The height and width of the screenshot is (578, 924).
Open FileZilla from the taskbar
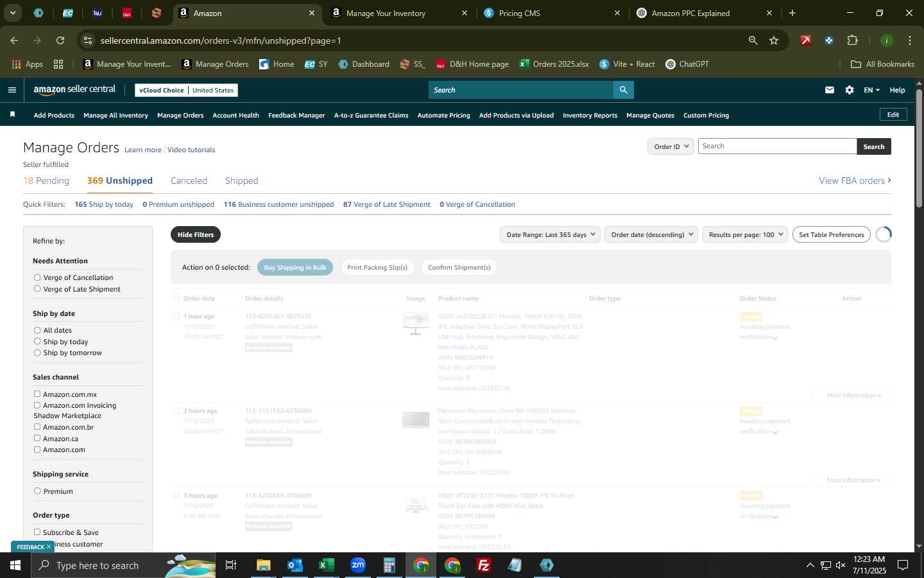pos(484,565)
